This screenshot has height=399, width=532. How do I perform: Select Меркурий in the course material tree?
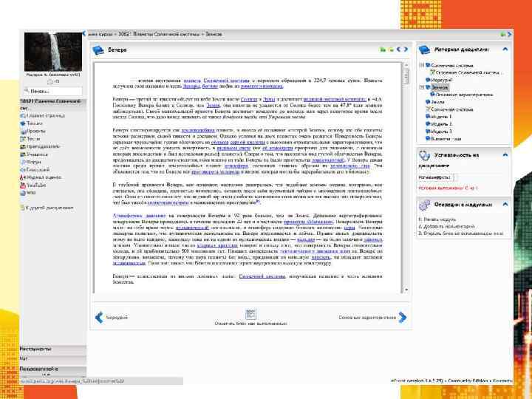[441, 80]
